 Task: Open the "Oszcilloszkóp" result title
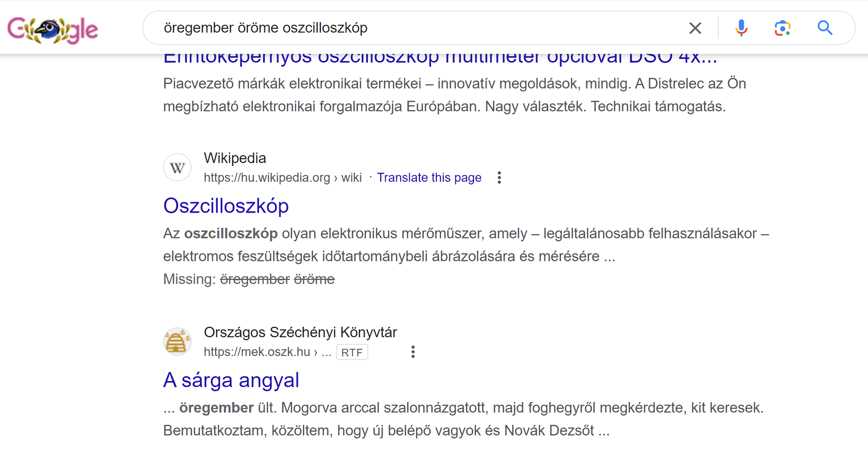(x=226, y=206)
